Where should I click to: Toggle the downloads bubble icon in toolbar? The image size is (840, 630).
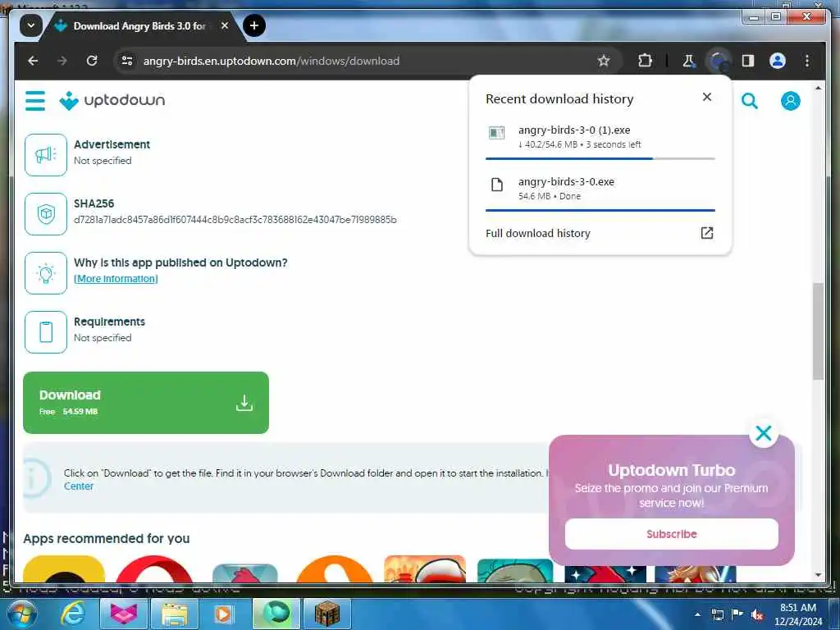click(719, 61)
